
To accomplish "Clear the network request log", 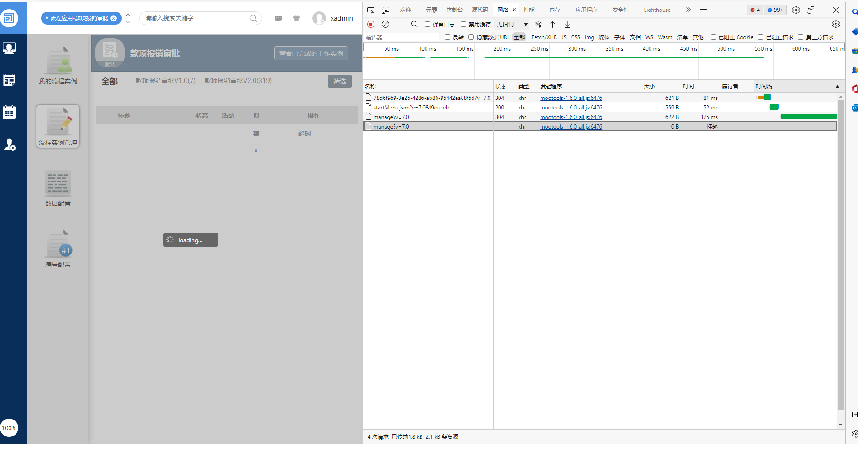I will (x=385, y=24).
